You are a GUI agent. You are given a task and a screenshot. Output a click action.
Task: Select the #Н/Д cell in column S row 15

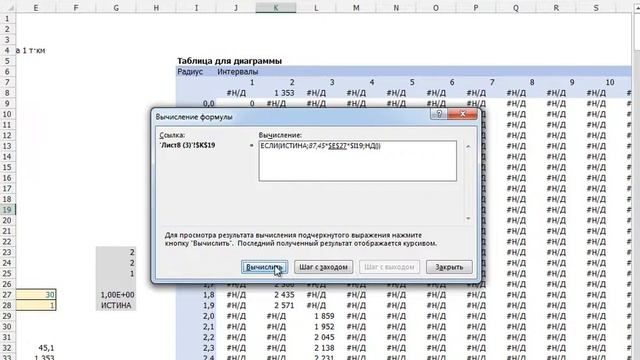596,167
